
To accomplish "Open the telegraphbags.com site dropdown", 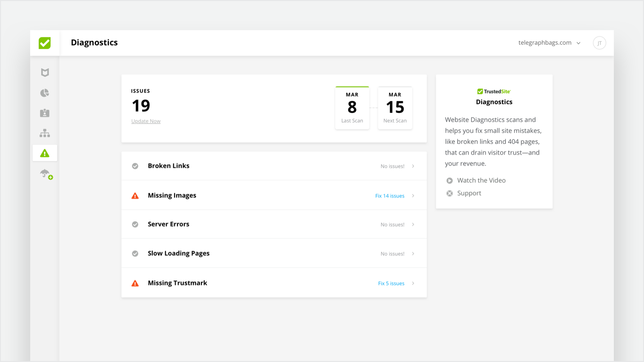I will tap(549, 43).
